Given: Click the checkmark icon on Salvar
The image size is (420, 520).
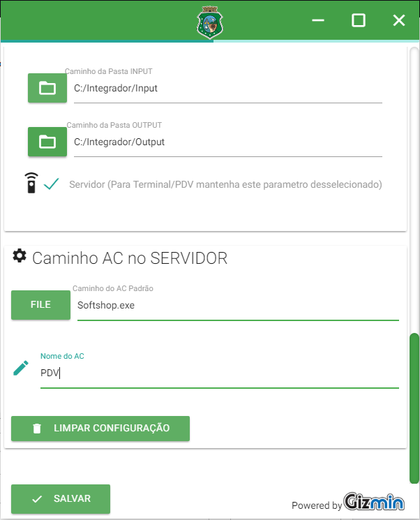Looking at the screenshot, I should (x=37, y=499).
